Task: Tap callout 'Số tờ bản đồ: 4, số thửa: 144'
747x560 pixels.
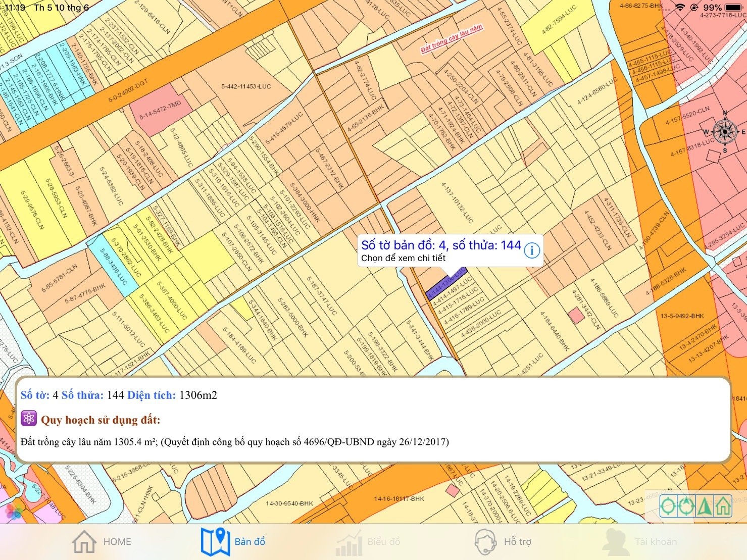Action: (440, 245)
